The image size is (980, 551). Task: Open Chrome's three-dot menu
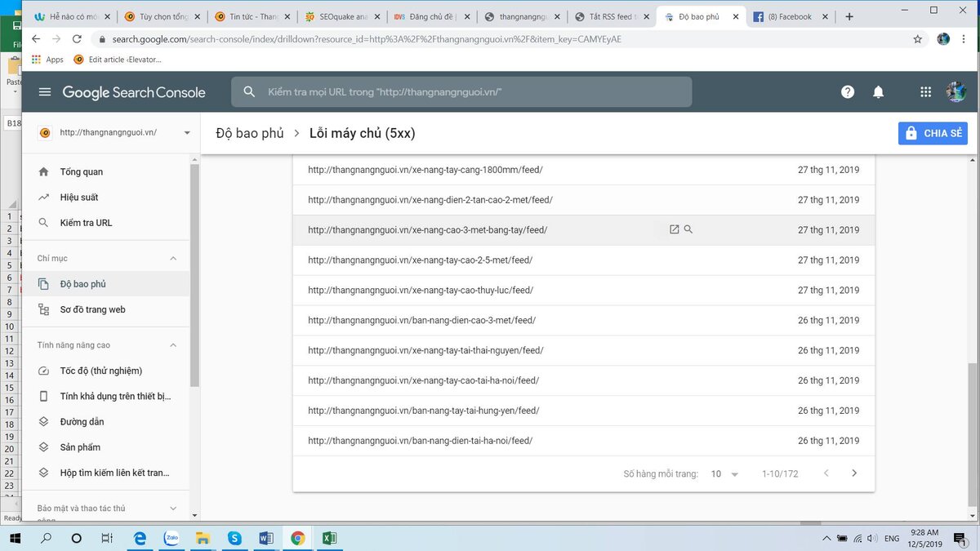[964, 38]
